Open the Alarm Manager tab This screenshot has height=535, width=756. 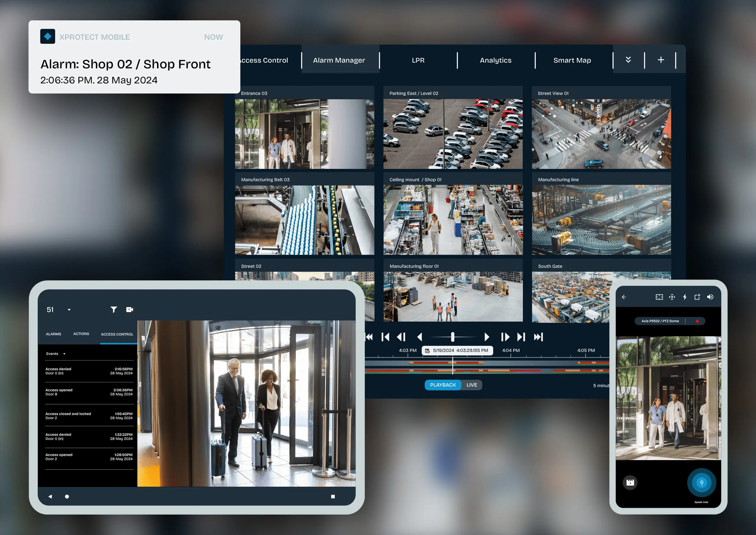pyautogui.click(x=339, y=60)
